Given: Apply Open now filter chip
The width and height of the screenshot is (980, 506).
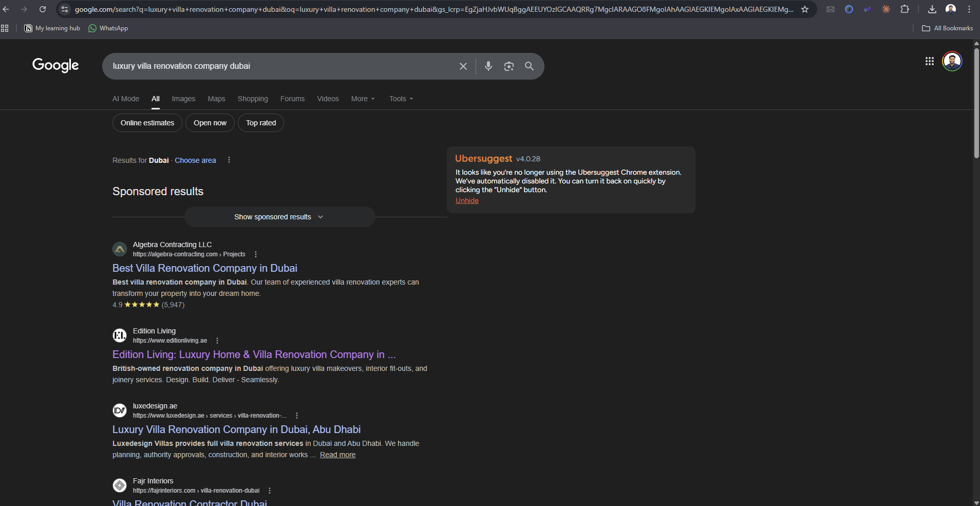Looking at the screenshot, I should pos(210,123).
